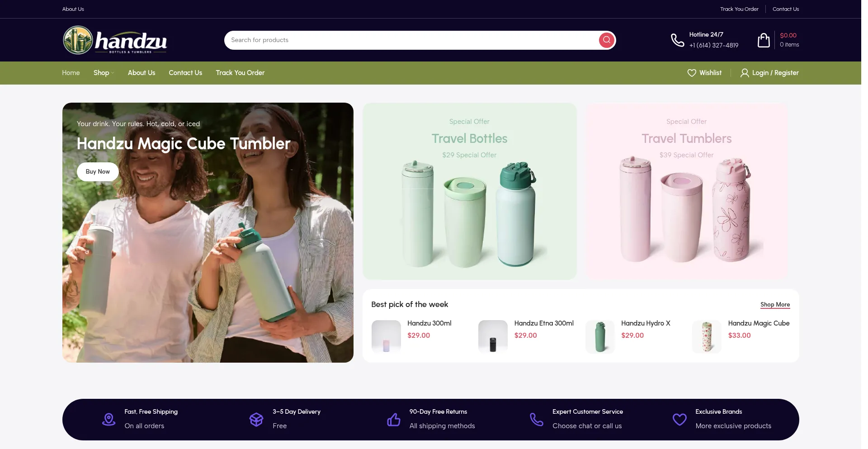Open the Travel Bottles special offer banner
Viewport: 868px width, 449px height.
click(469, 191)
